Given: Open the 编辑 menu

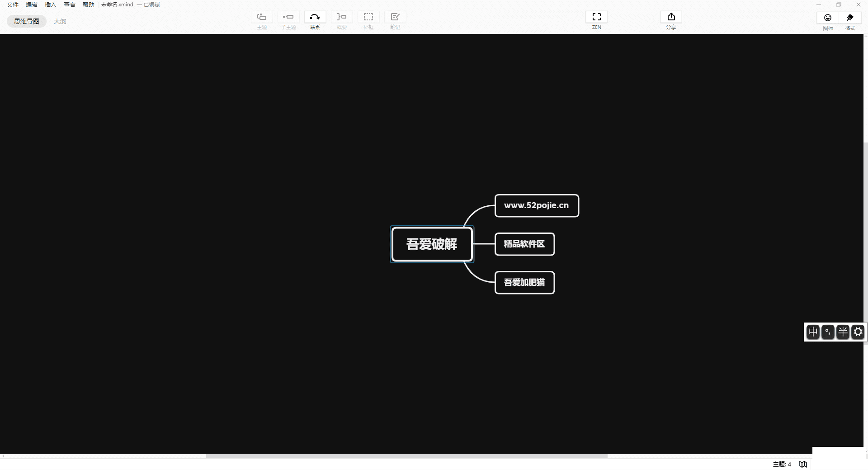Looking at the screenshot, I should pyautogui.click(x=32, y=5).
